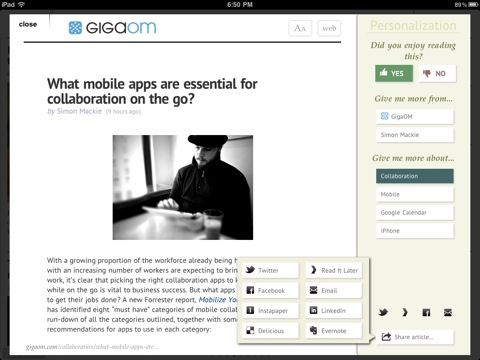This screenshot has width=480, height=360.
Task: Click author name Simon Mackie
Action: (x=79, y=111)
